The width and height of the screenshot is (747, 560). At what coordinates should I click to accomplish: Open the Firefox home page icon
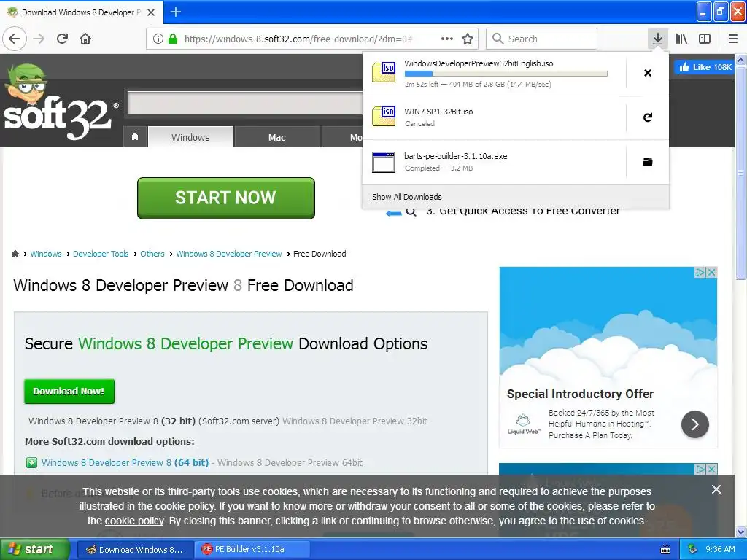(x=85, y=39)
